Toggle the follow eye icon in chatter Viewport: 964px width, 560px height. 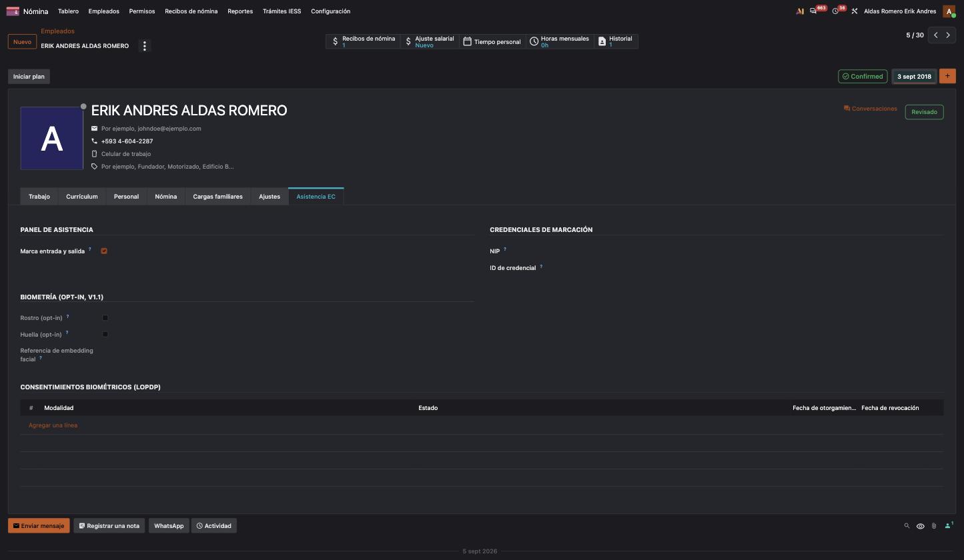[x=921, y=526]
